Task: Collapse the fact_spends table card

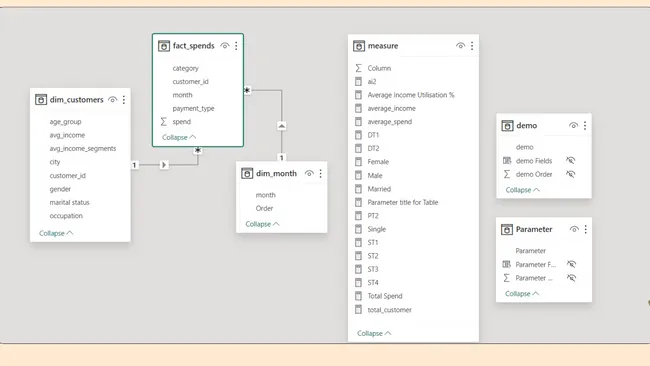Action: click(x=179, y=137)
